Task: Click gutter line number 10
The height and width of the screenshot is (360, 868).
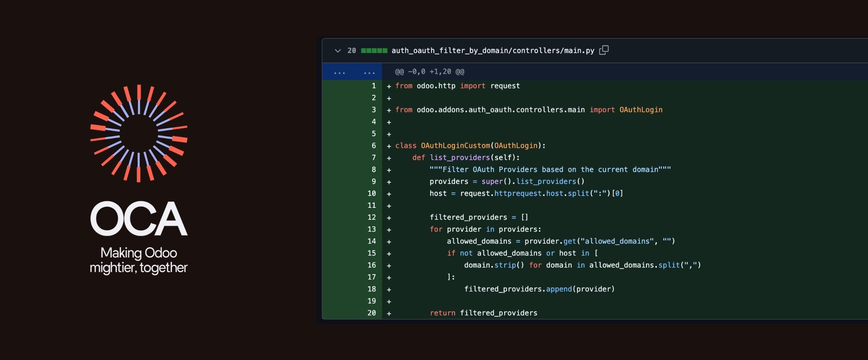Action: tap(372, 193)
